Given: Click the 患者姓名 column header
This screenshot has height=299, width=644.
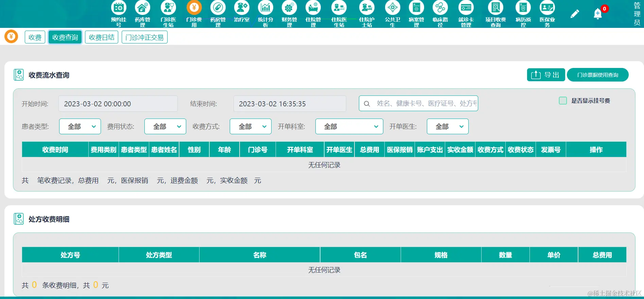Looking at the screenshot, I should point(164,149).
